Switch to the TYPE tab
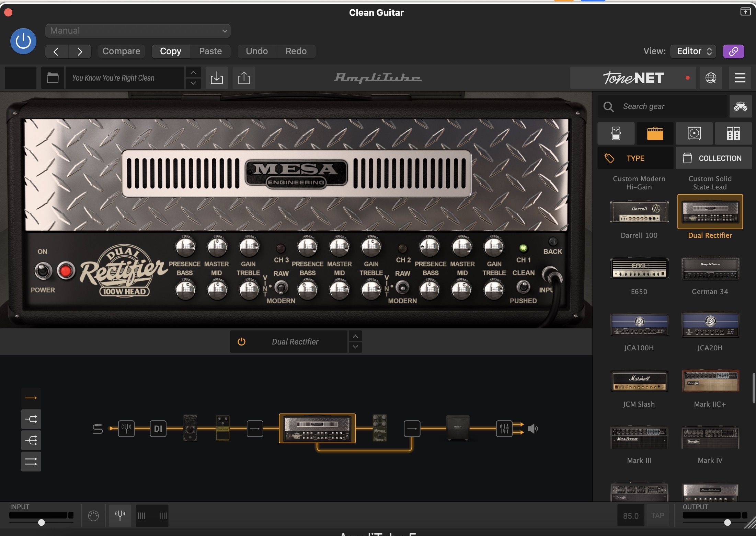756x536 pixels. pos(635,158)
